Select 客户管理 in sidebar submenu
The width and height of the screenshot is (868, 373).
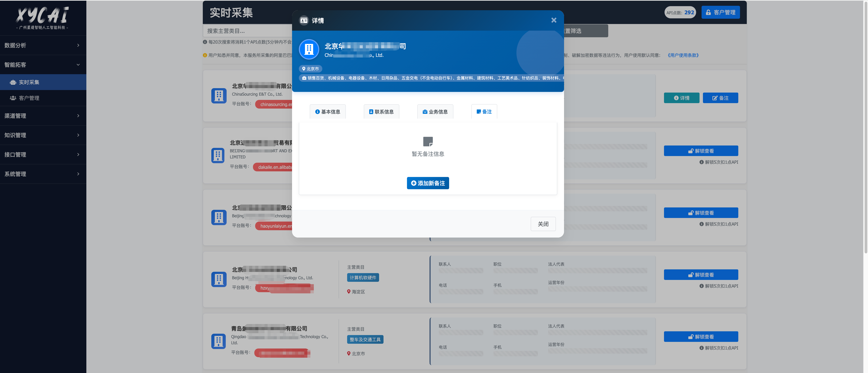pos(43,98)
